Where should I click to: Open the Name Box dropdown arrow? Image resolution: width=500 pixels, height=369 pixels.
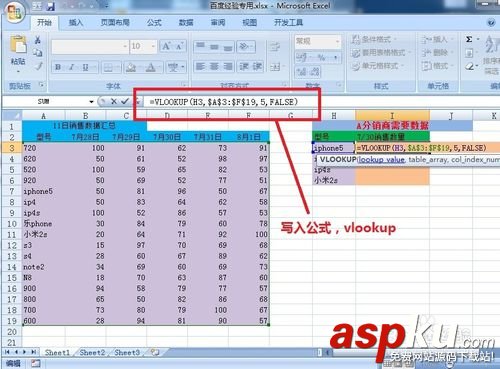click(91, 101)
